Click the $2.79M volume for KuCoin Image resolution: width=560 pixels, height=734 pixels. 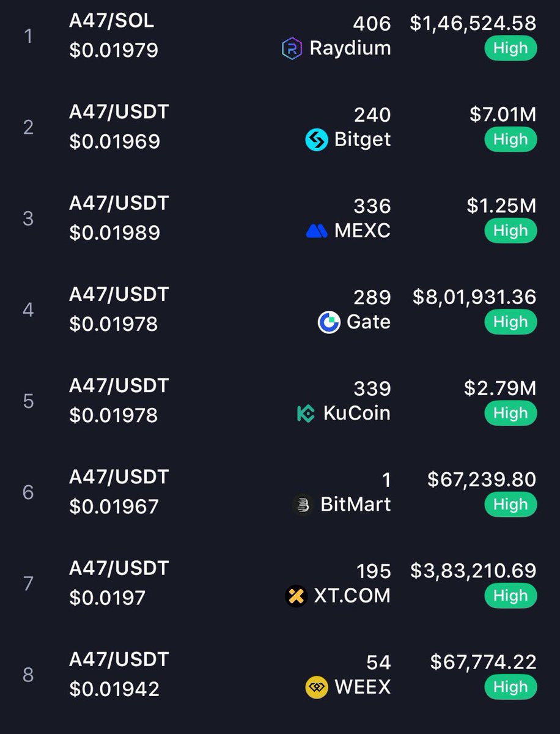tap(500, 388)
